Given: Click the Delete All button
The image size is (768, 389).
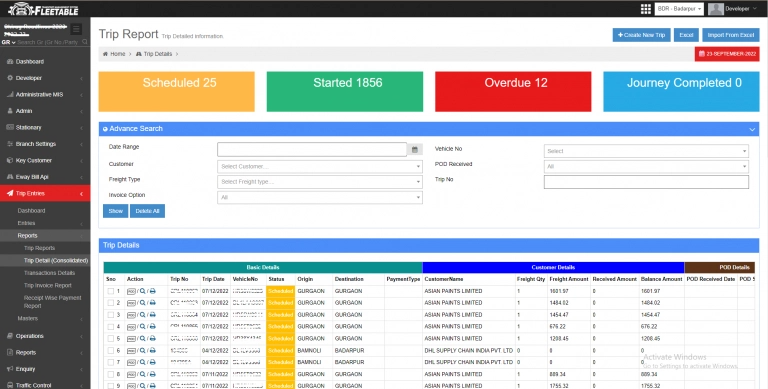Looking at the screenshot, I should point(147,211).
